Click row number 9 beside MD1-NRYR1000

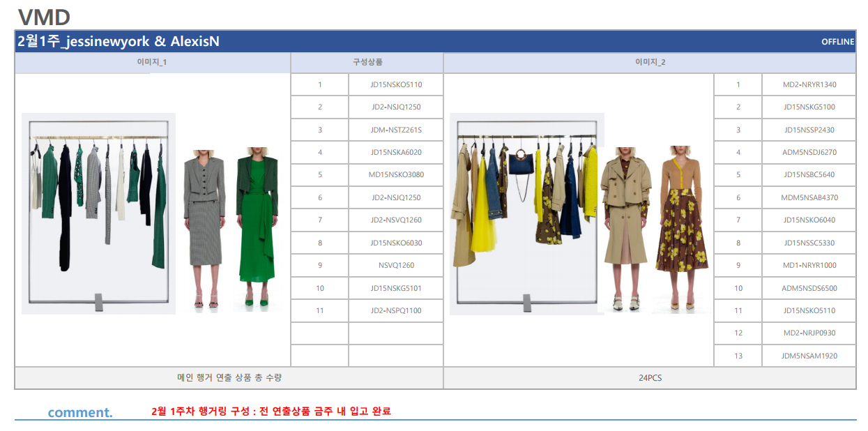click(738, 265)
